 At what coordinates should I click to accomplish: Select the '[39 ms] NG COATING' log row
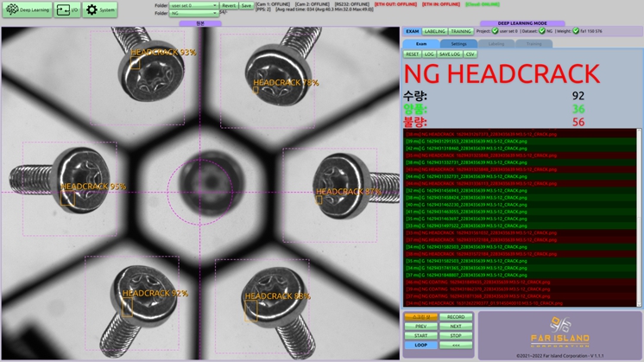coord(520,289)
